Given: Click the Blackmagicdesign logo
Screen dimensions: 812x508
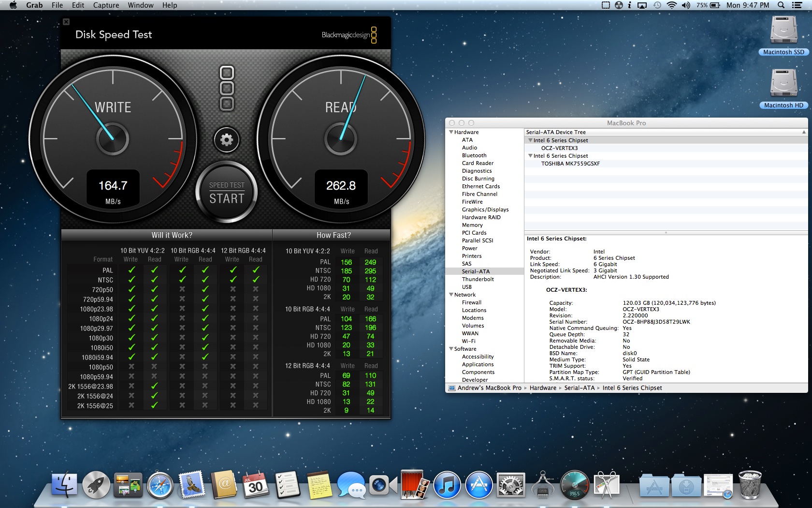Looking at the screenshot, I should tap(349, 35).
